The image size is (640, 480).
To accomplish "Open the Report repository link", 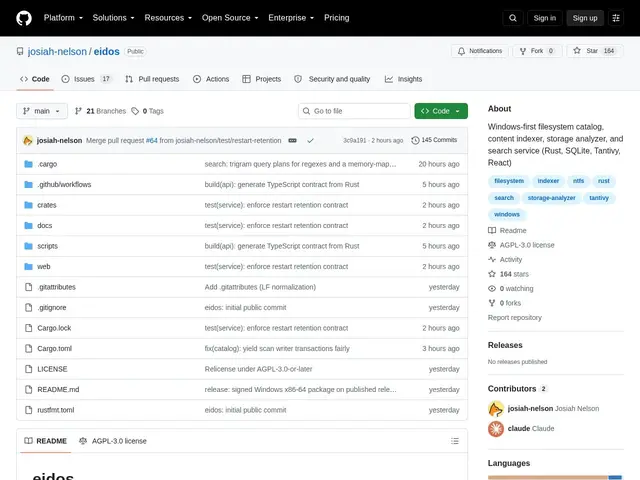I will click(515, 318).
